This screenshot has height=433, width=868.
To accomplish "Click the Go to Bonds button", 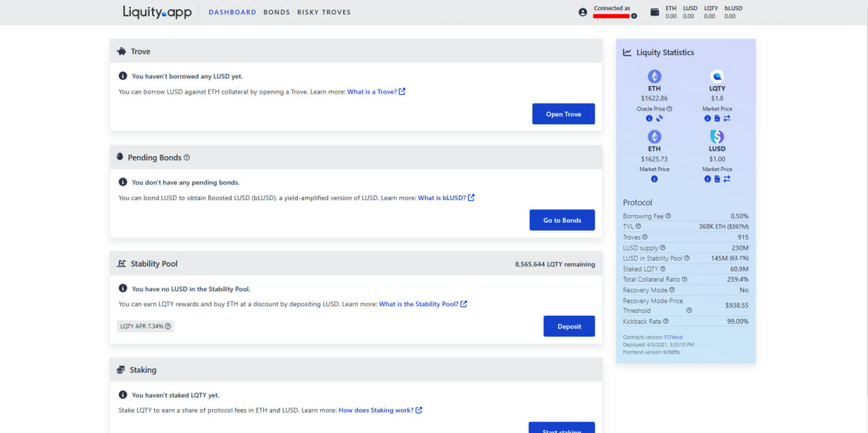I will (562, 220).
